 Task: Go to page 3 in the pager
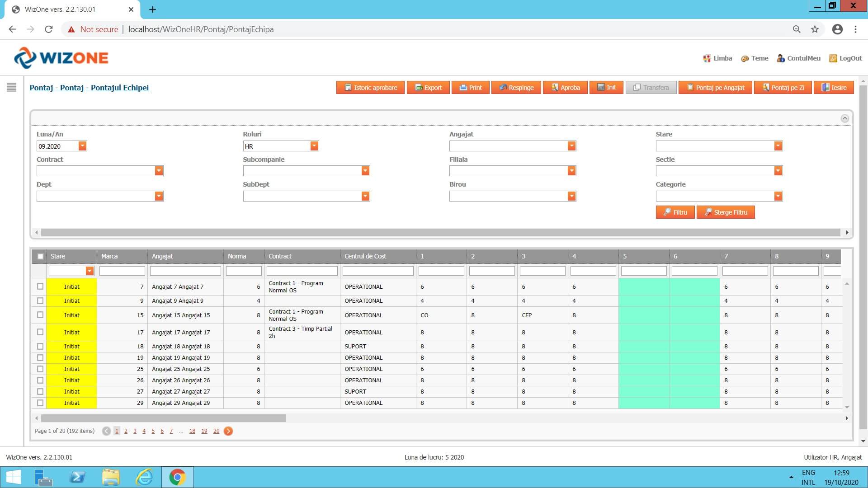[135, 431]
